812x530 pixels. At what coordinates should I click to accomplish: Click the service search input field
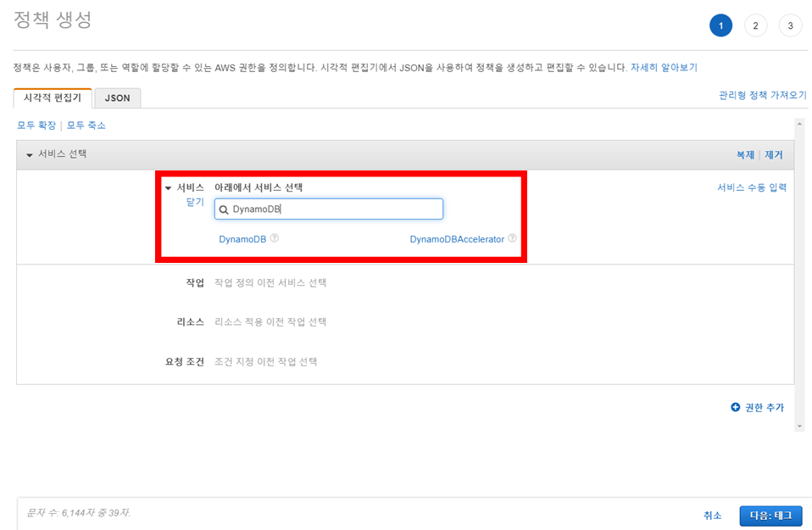329,209
